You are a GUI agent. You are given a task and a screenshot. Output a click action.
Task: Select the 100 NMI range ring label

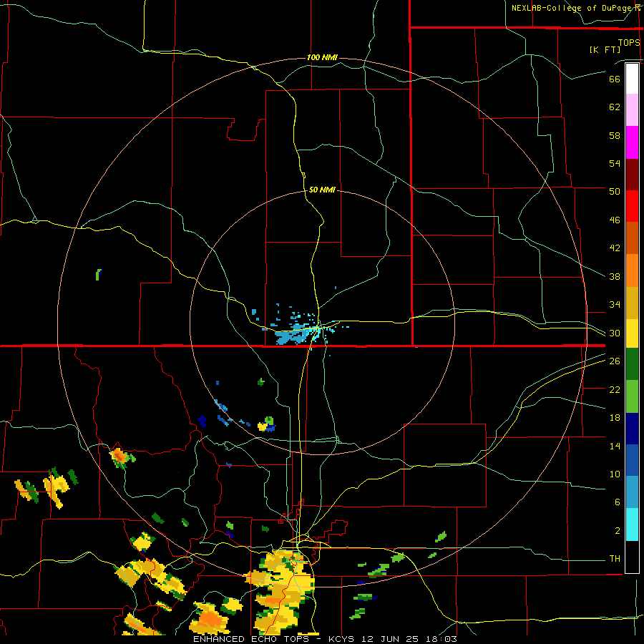(x=322, y=57)
